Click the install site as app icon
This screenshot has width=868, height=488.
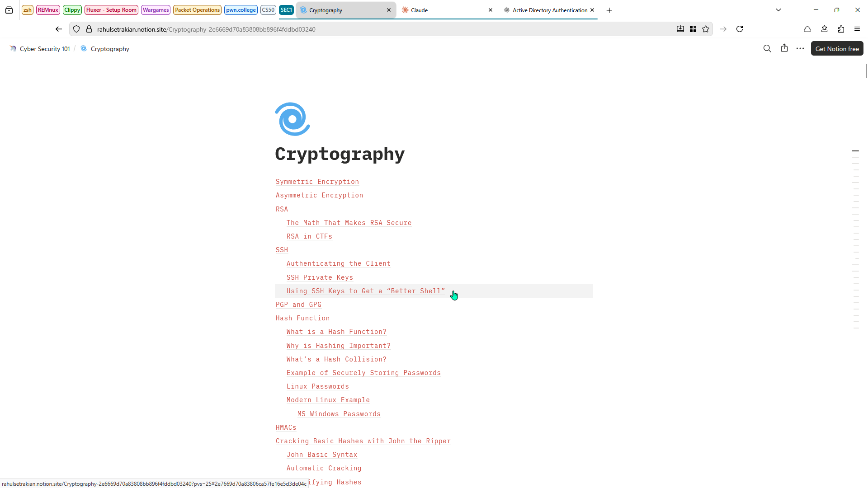point(680,29)
